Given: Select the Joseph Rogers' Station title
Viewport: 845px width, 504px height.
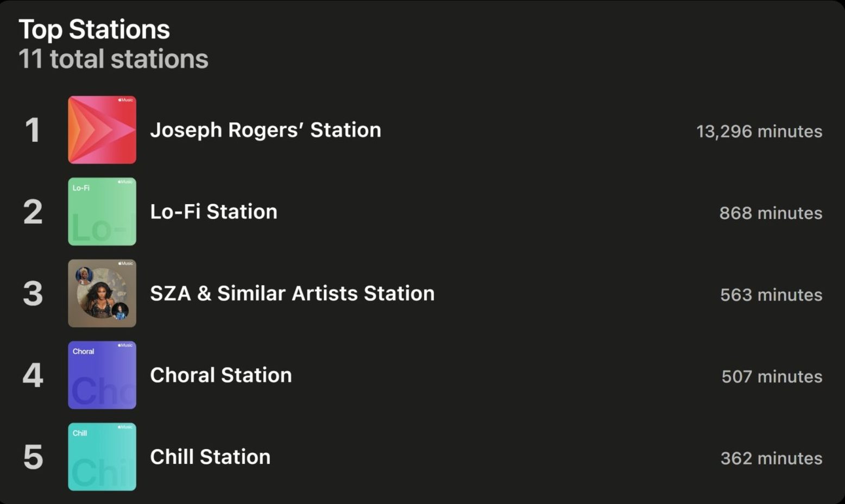Looking at the screenshot, I should point(266,130).
